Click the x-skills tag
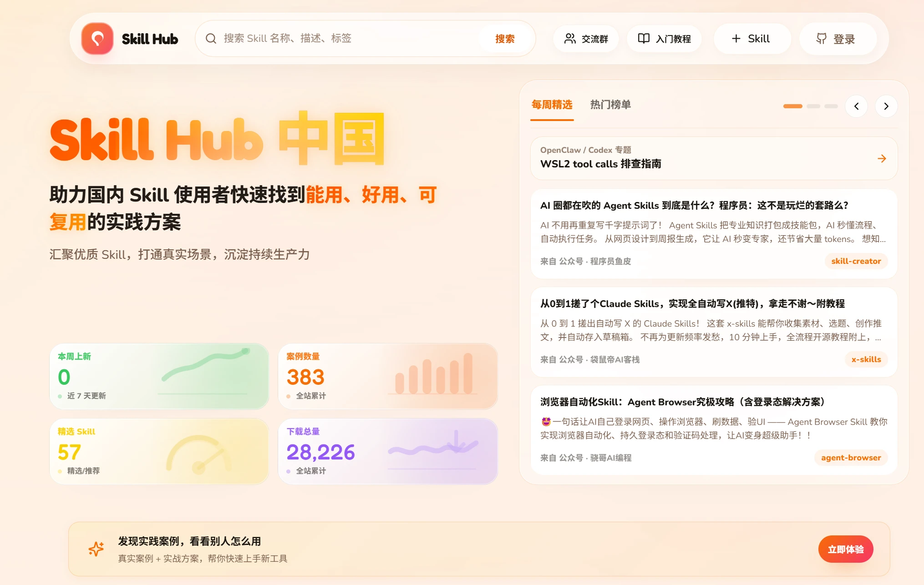924x585 pixels. pyautogui.click(x=866, y=359)
